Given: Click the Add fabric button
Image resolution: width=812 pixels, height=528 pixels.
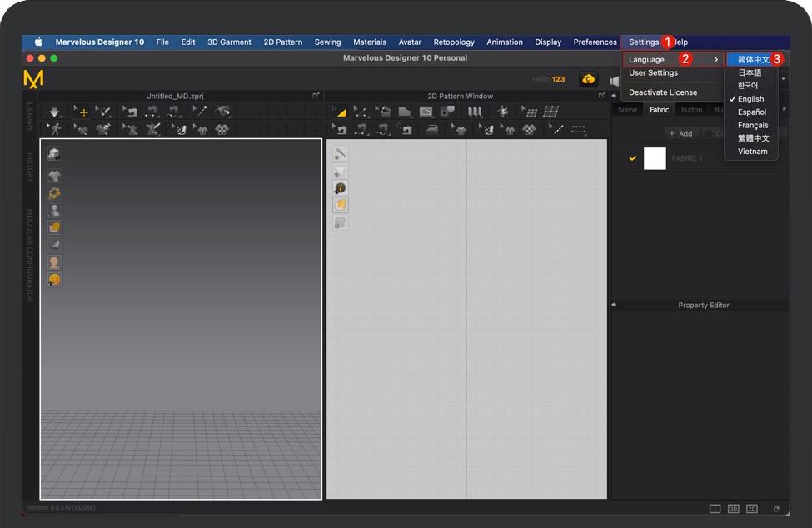Looking at the screenshot, I should click(680, 133).
